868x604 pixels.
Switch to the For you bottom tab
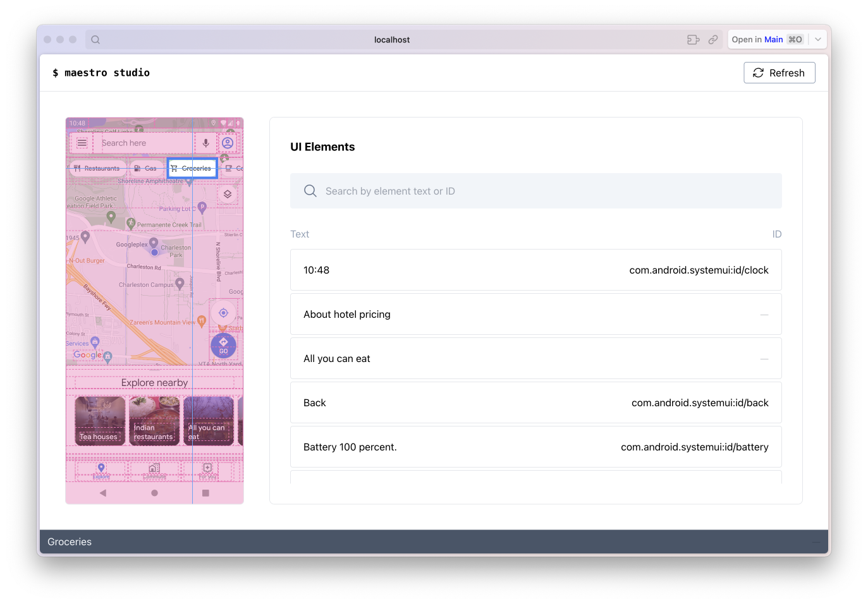click(207, 471)
